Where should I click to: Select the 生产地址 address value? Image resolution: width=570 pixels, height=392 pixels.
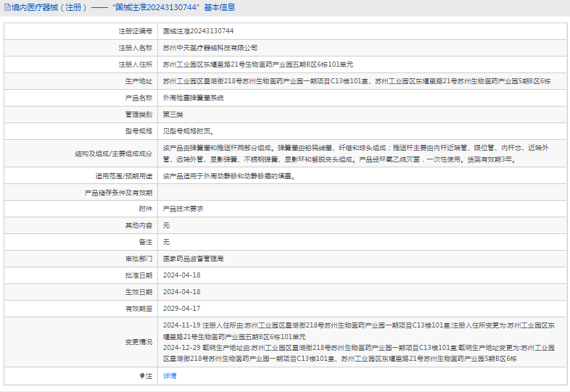pos(357,81)
